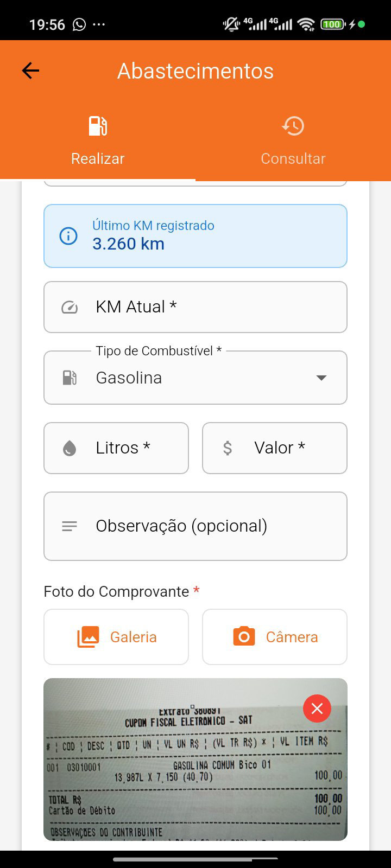Open Câmera to capture receipt
This screenshot has width=391, height=868.
click(x=275, y=637)
